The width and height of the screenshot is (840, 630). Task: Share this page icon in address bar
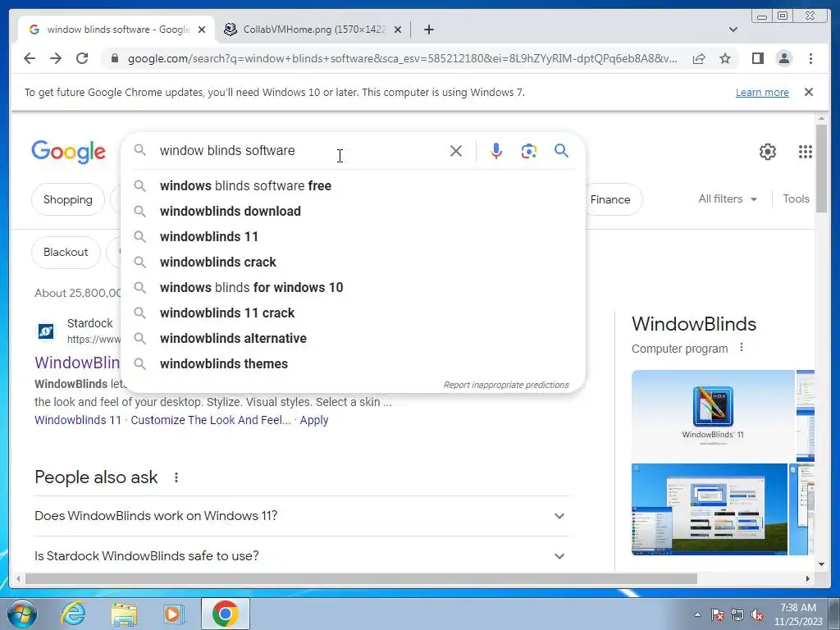pos(699,58)
